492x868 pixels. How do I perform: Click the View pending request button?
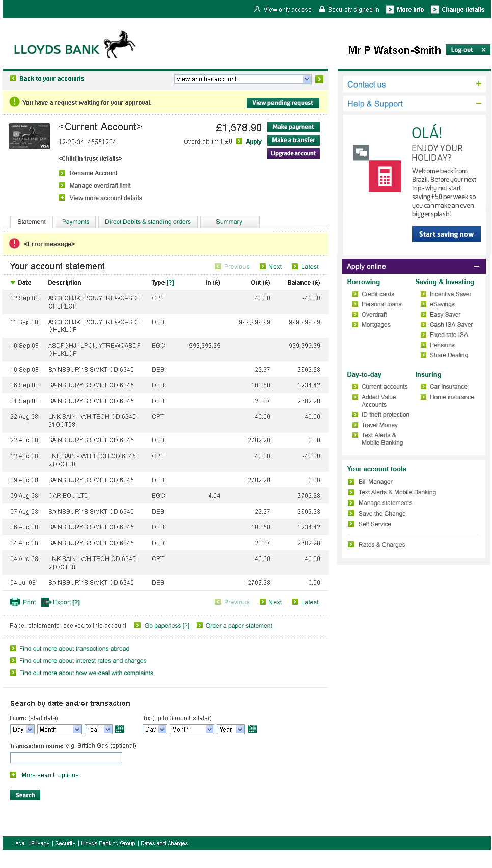point(283,103)
